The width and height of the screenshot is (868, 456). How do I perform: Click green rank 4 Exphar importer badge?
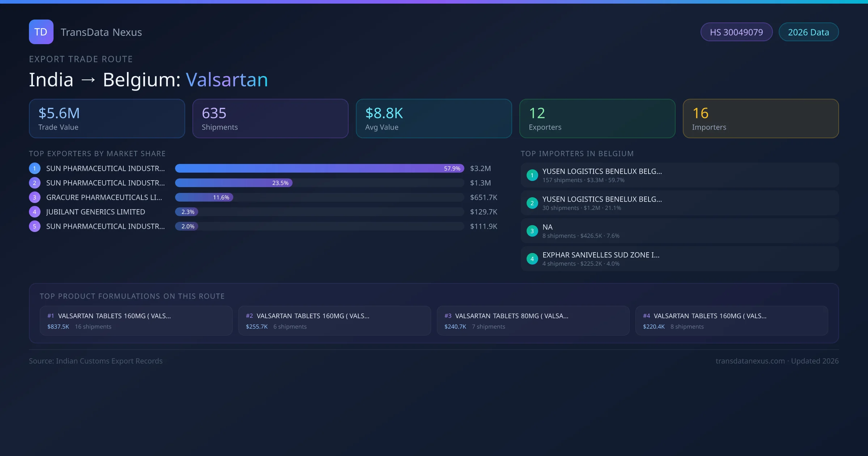pos(532,259)
